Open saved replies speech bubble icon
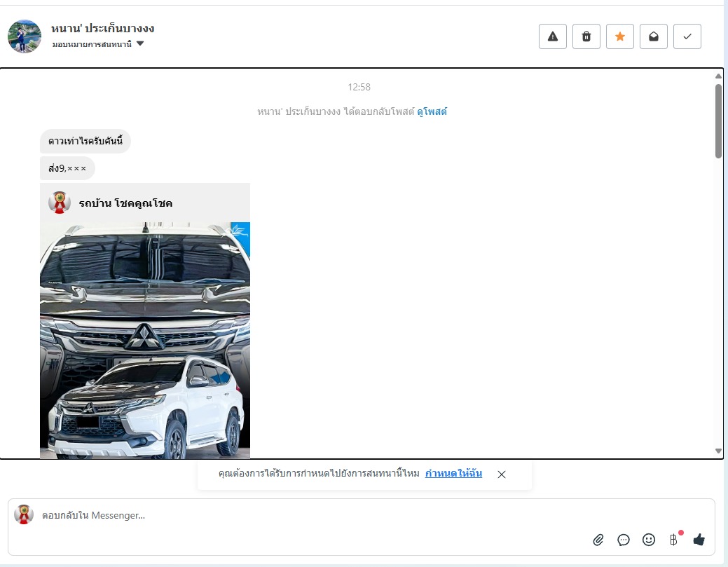The height and width of the screenshot is (567, 728). pos(624,540)
